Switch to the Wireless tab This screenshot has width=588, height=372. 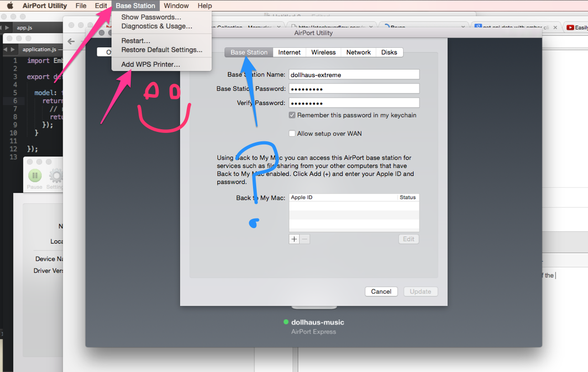(x=323, y=52)
